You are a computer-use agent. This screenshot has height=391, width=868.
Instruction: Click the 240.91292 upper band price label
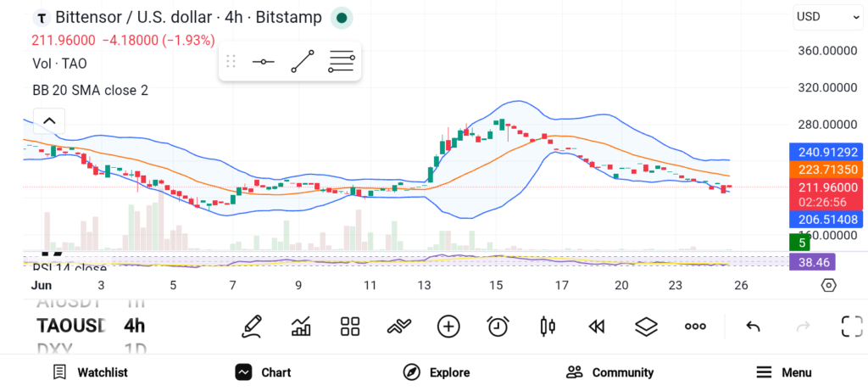tap(826, 152)
